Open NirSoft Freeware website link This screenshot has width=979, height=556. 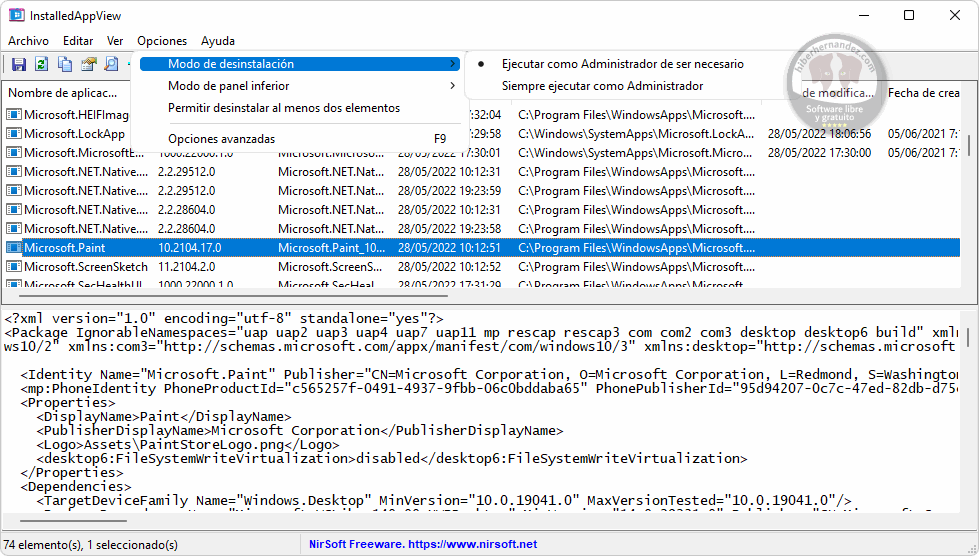click(423, 544)
